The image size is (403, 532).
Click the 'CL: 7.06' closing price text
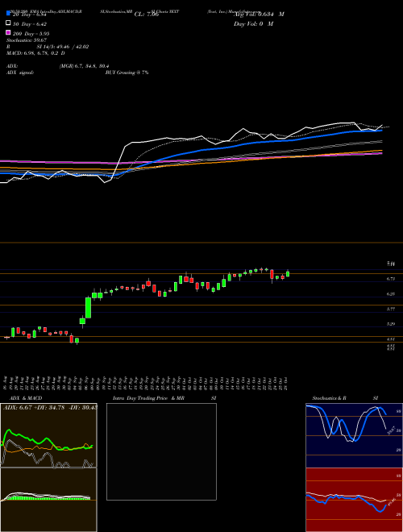(147, 15)
